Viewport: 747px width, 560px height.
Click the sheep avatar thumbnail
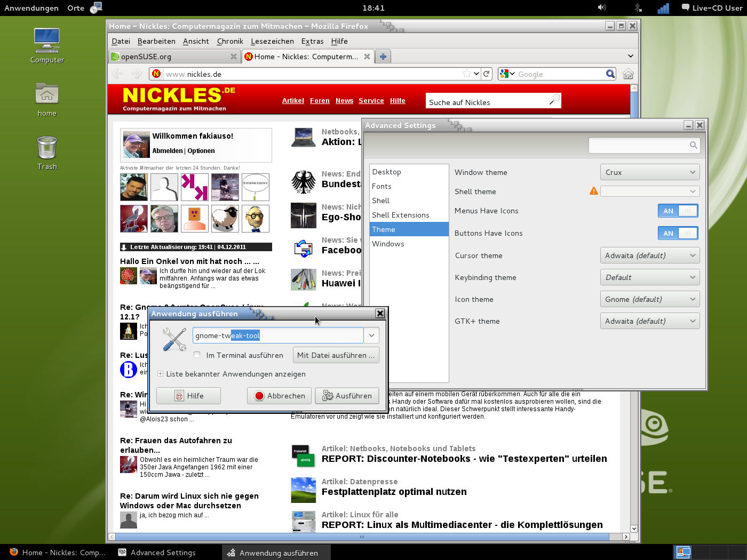225,219
